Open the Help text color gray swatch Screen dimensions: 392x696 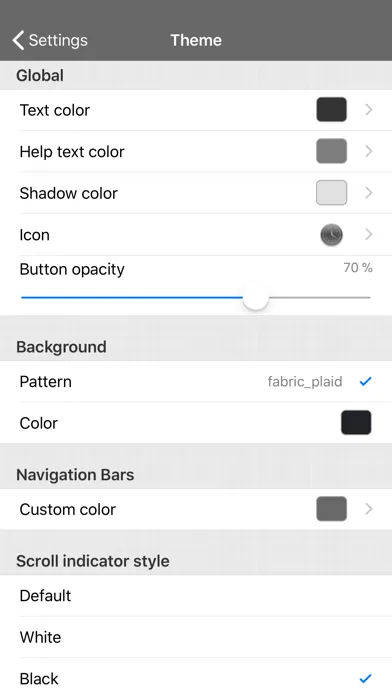[332, 151]
